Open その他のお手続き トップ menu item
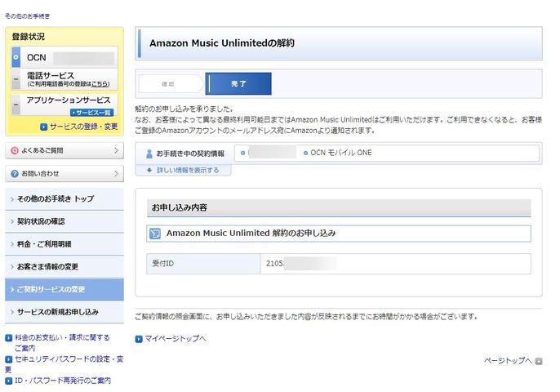Screen dimensions: 560x392 pos(64,198)
